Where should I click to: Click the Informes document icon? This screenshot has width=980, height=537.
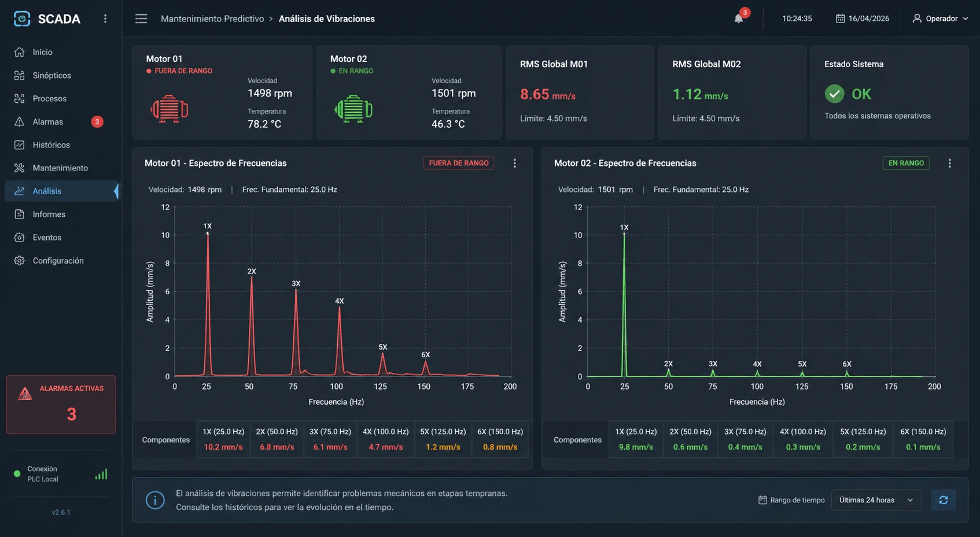click(x=19, y=214)
